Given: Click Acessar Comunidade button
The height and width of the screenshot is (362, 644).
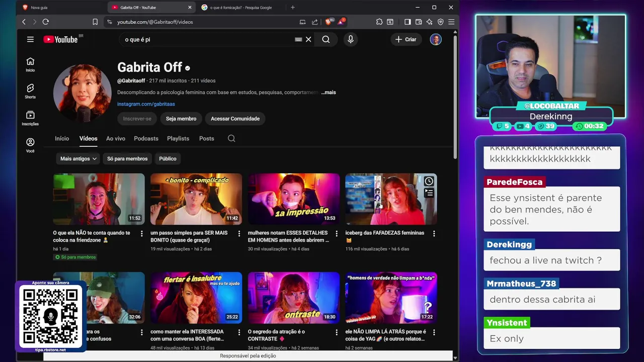Looking at the screenshot, I should point(235,119).
